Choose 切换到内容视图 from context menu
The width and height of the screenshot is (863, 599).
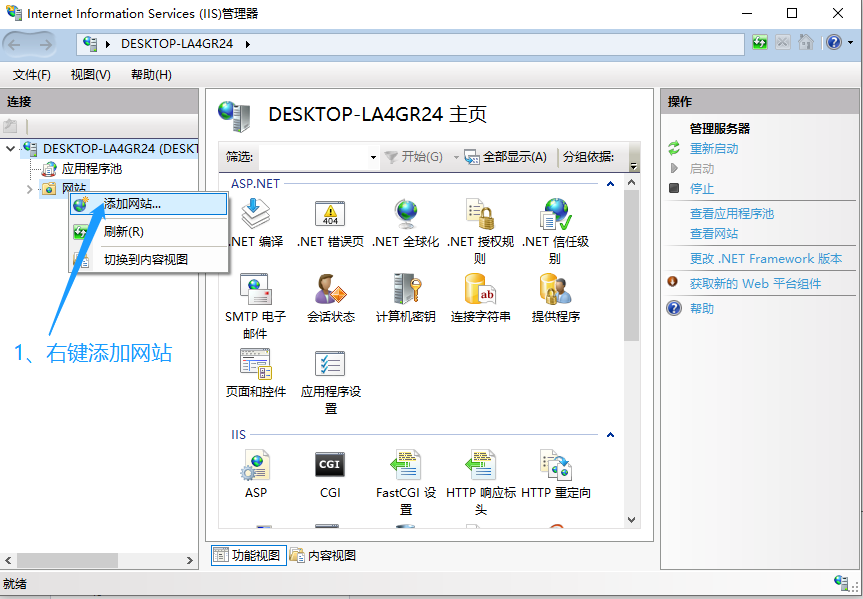click(x=149, y=259)
